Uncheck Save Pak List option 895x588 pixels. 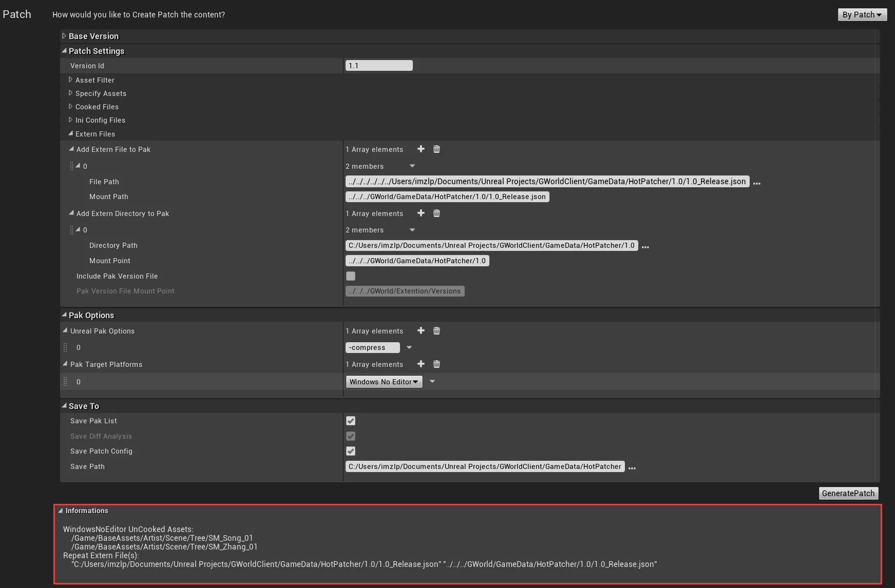351,421
